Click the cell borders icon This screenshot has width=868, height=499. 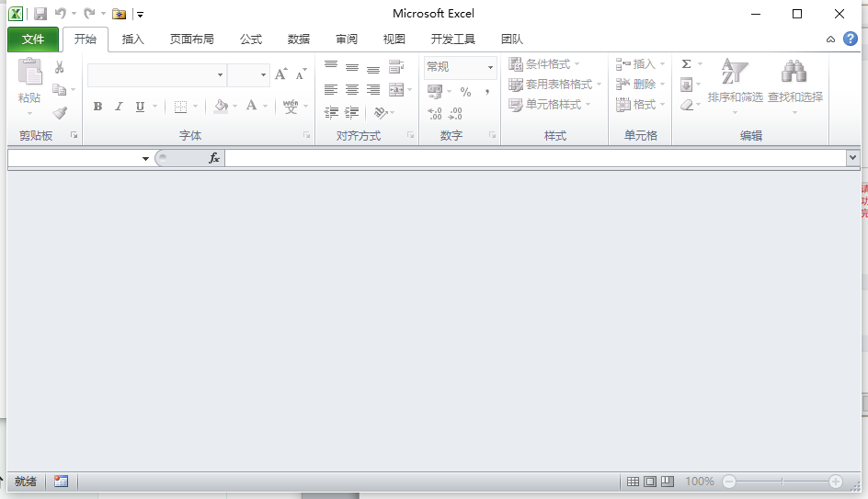point(180,107)
